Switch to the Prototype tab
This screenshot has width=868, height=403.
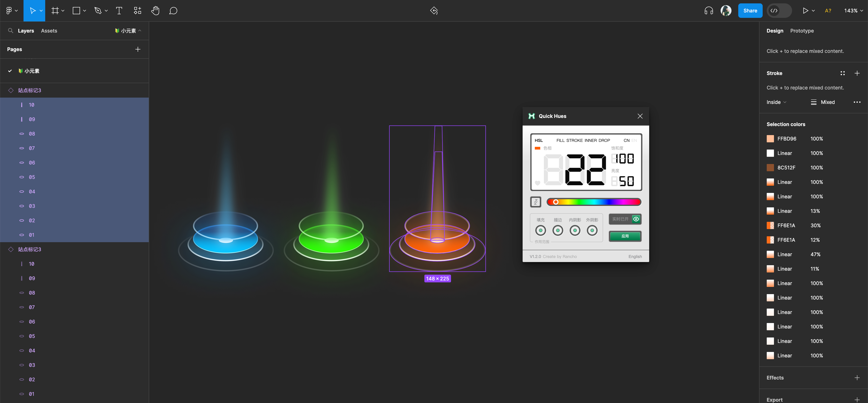tap(802, 31)
